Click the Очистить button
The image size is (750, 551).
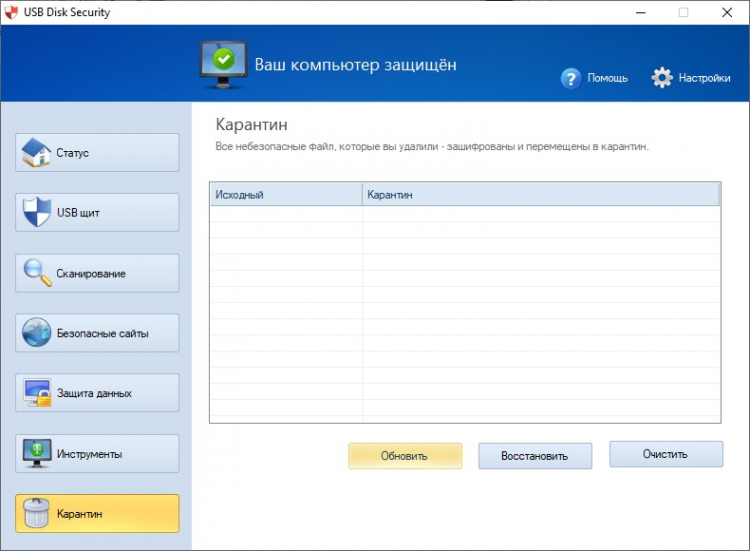tap(666, 454)
